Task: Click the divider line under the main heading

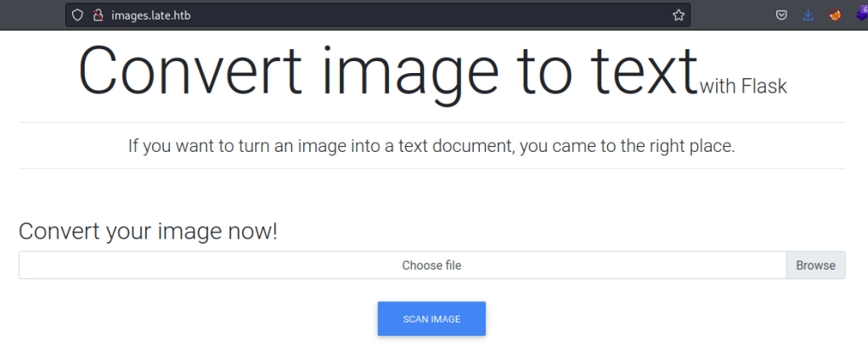Action: point(431,123)
